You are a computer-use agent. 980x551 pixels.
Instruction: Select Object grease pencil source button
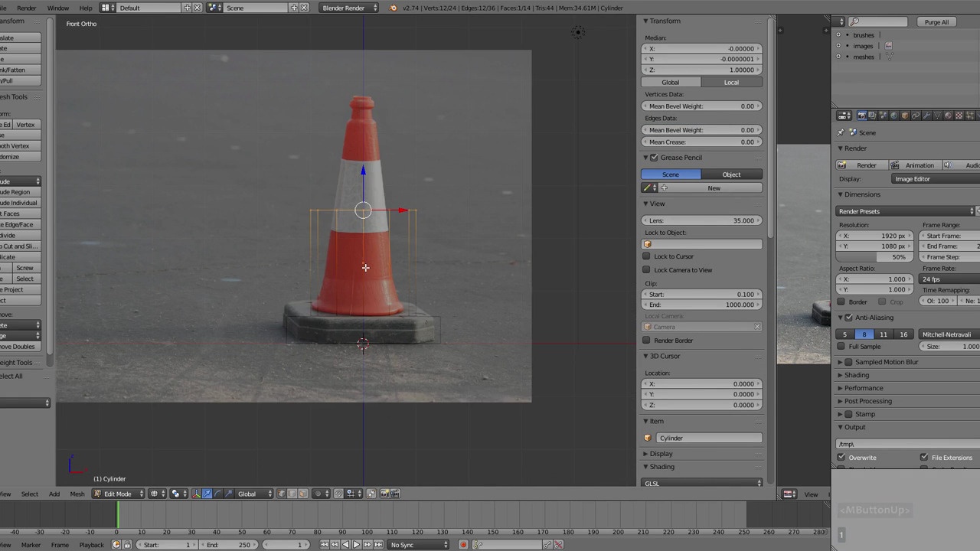pyautogui.click(x=731, y=174)
